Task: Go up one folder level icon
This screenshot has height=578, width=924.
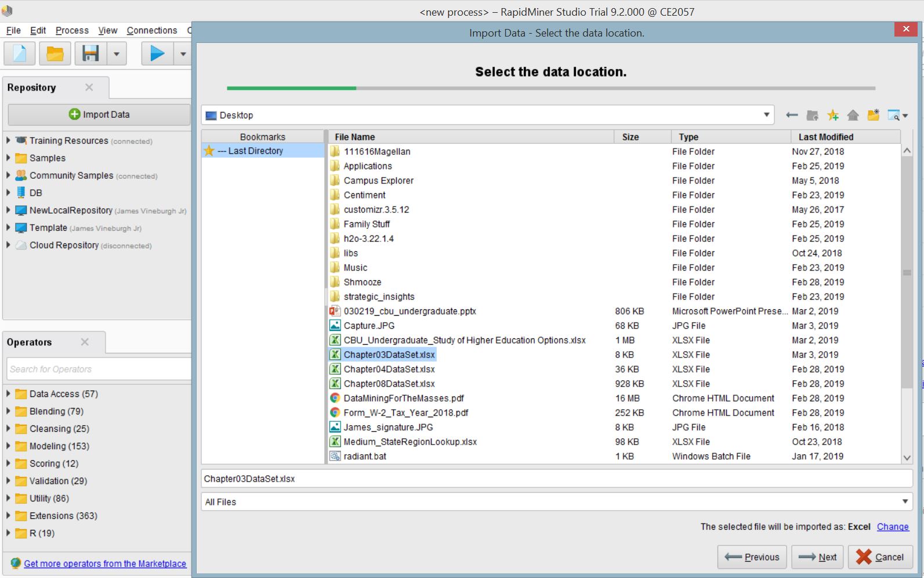Action: [812, 115]
